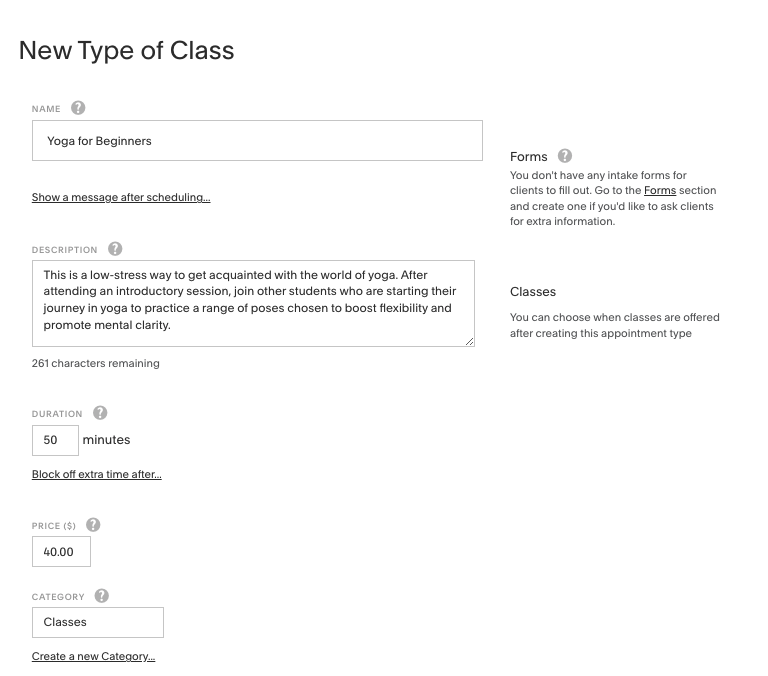Expand "Show a message after scheduling" option
768x676 pixels.
[121, 198]
